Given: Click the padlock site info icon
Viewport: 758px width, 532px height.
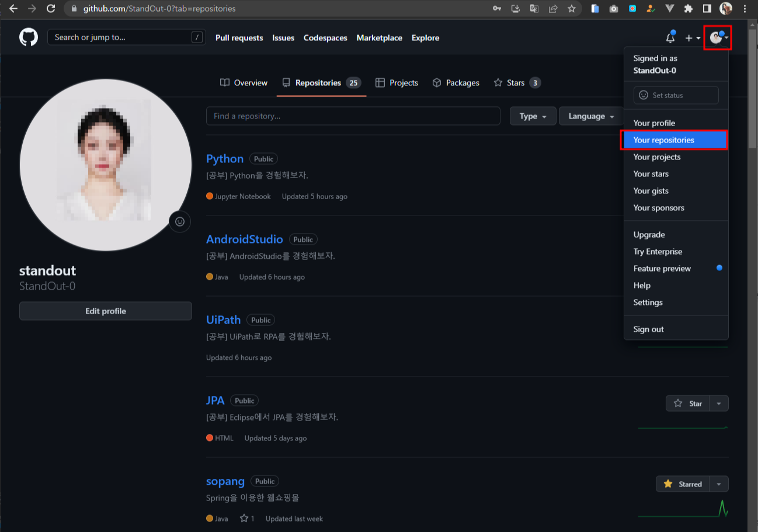Looking at the screenshot, I should coord(74,9).
